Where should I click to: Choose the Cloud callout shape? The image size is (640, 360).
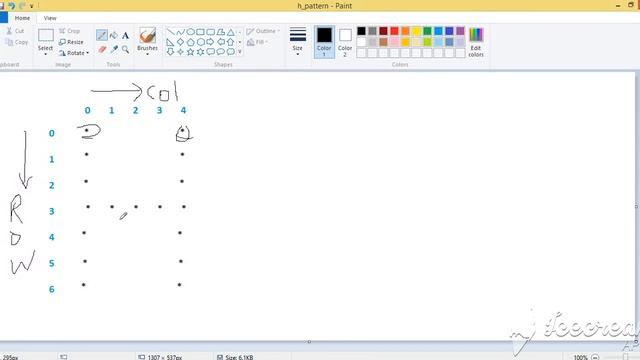tap(231, 52)
